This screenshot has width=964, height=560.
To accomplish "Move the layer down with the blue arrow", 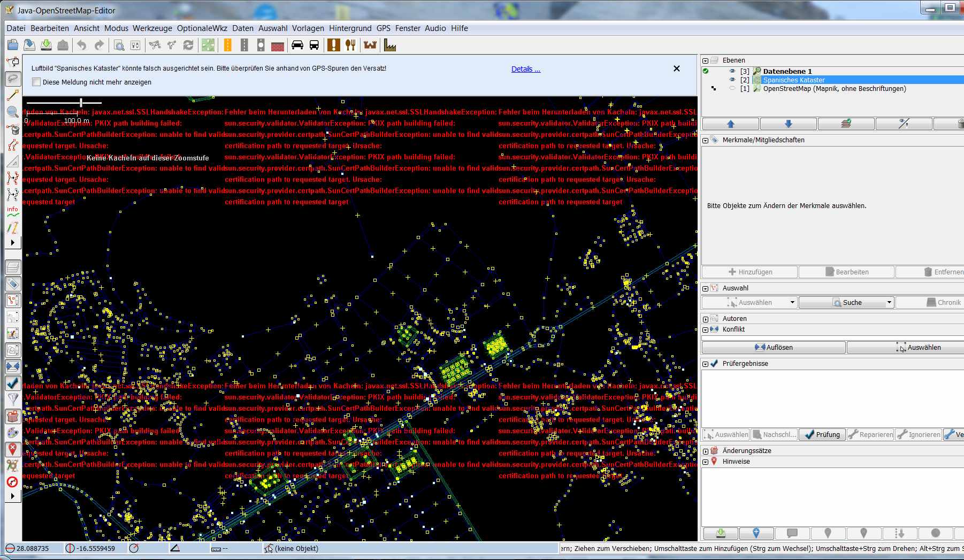I will pyautogui.click(x=789, y=124).
